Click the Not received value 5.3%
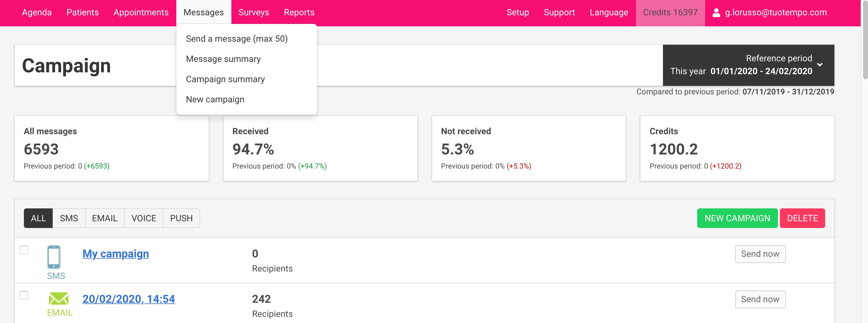This screenshot has height=323, width=868. [x=457, y=149]
